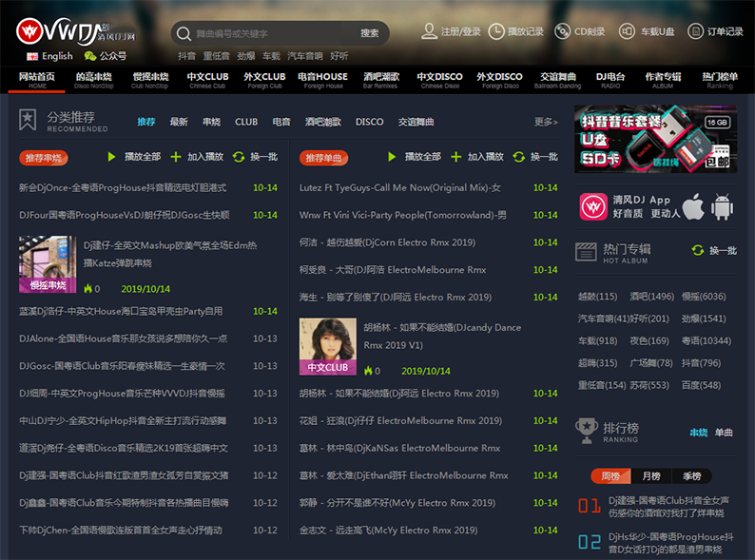
Task: Open 电音HOUSE nav item
Action: point(322,80)
